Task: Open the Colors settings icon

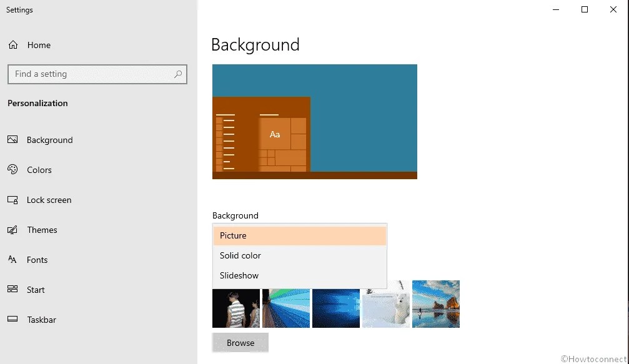Action: [x=12, y=170]
